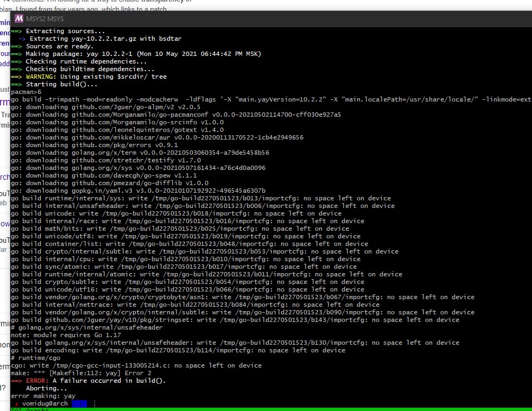Click the 'go build encoding: write' error line

tap(178, 350)
